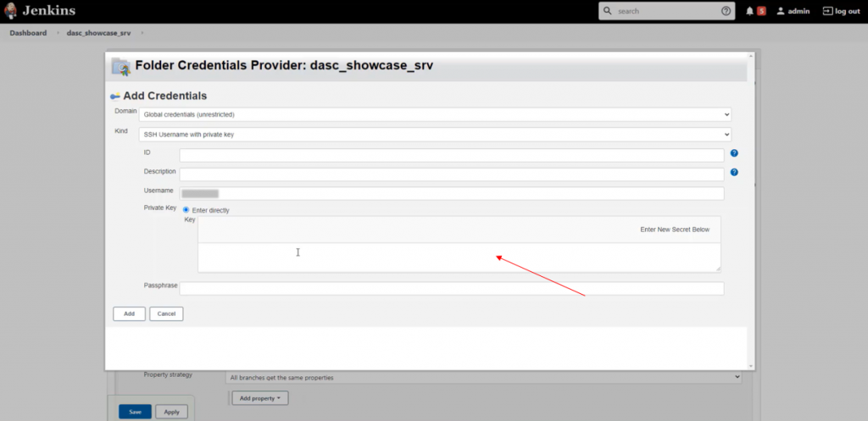Click the log out icon
Image resolution: width=868 pixels, height=421 pixels.
[827, 11]
